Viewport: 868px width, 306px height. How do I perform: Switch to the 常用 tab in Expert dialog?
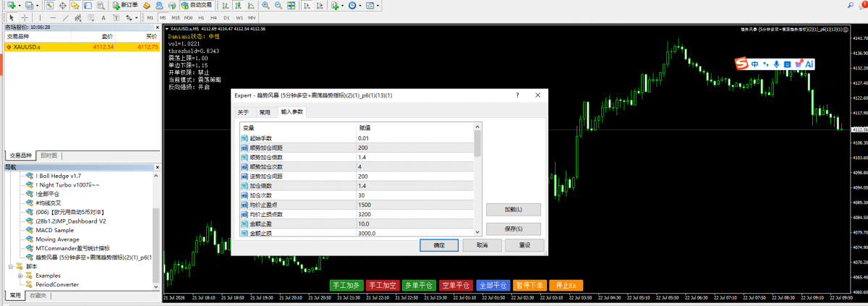(x=265, y=112)
